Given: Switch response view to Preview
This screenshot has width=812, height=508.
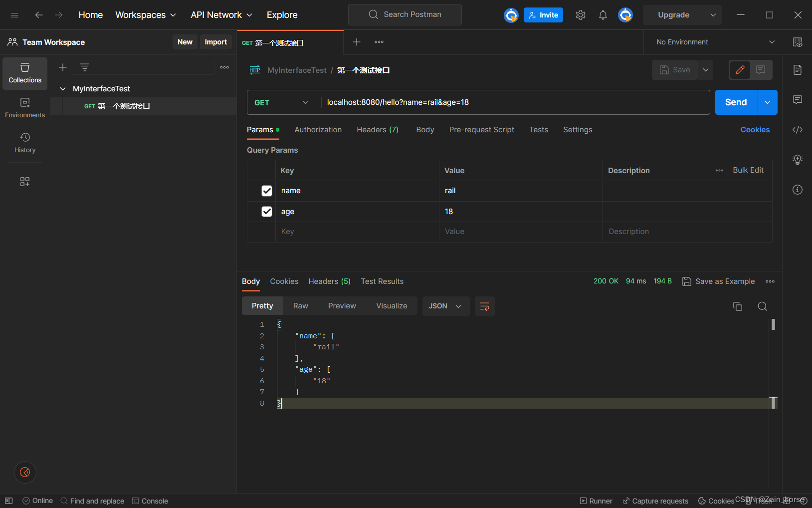Looking at the screenshot, I should [x=342, y=306].
